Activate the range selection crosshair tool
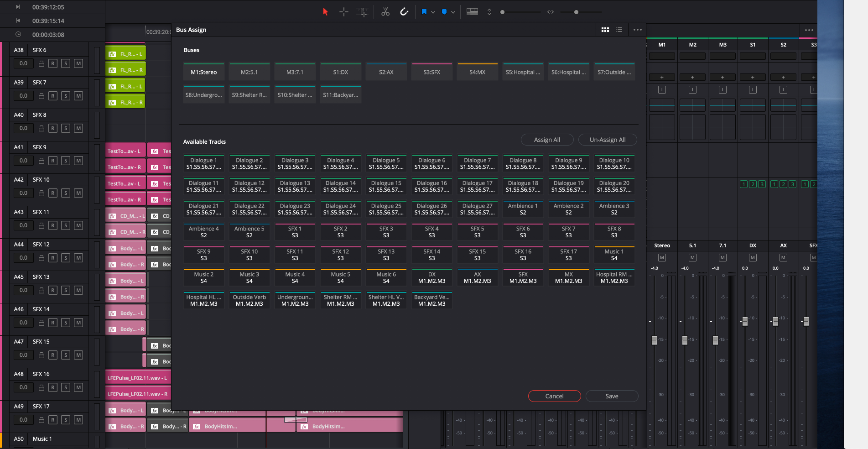The width and height of the screenshot is (868, 449). [x=344, y=12]
